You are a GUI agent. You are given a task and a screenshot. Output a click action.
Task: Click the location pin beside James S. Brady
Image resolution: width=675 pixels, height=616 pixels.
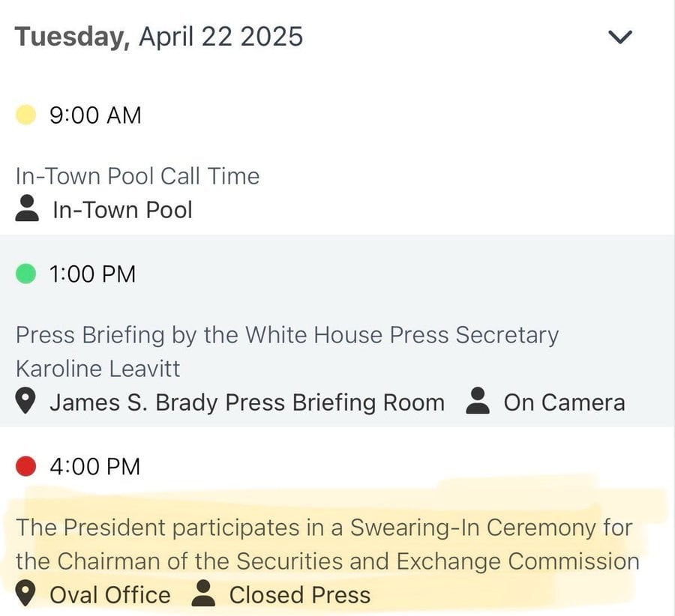tap(27, 402)
